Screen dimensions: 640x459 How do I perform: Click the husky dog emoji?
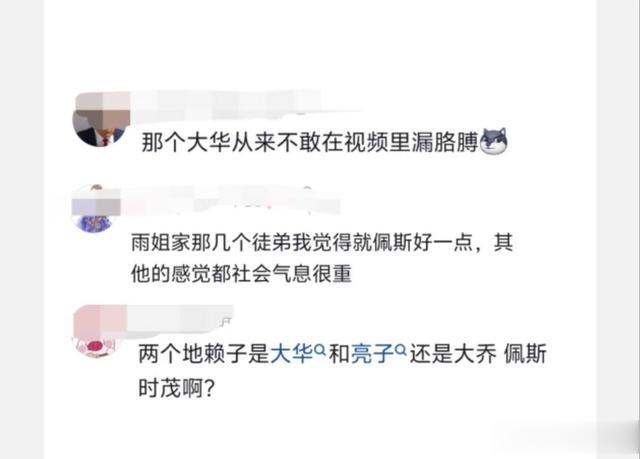click(x=494, y=141)
